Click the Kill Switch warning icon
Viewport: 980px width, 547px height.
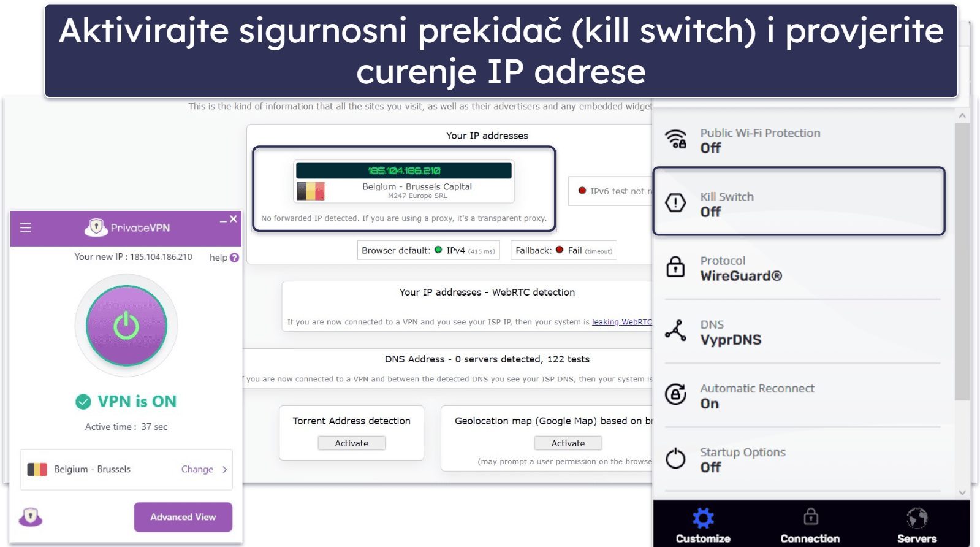(x=675, y=203)
